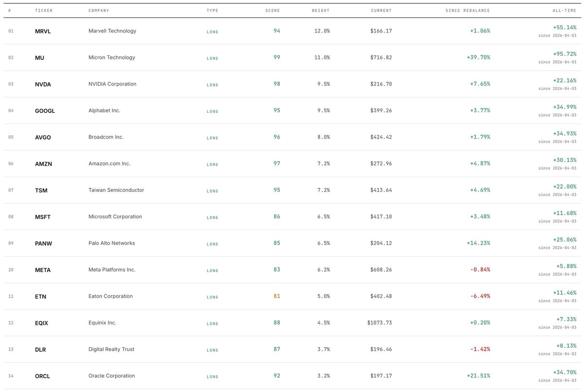The image size is (584, 392).
Task: Click the SCORE column header
Action: coord(273,10)
